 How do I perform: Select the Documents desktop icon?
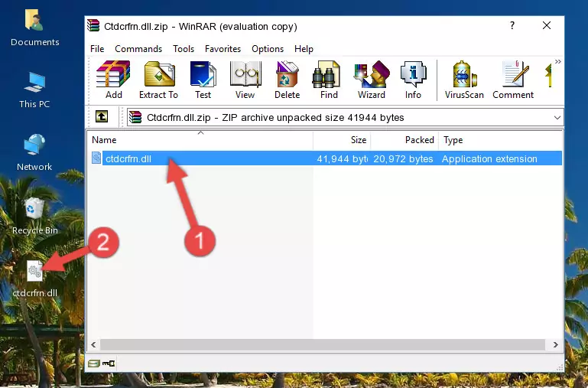coord(34,28)
